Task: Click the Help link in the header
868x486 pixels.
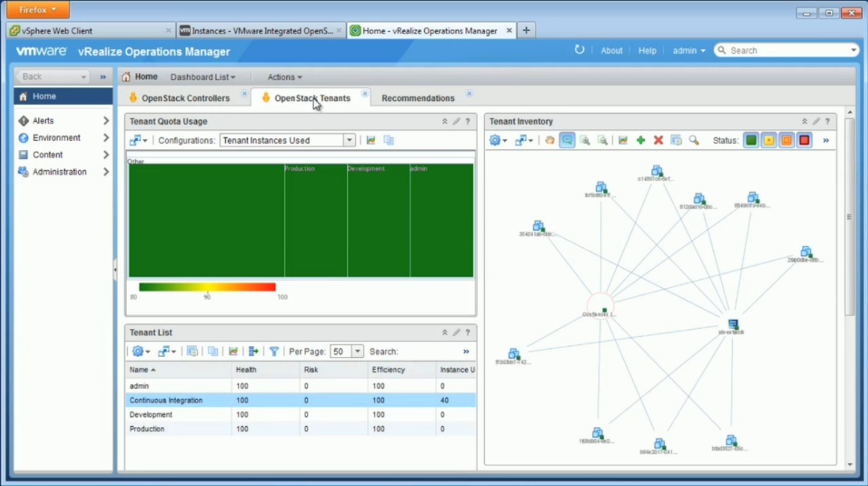Action: (x=647, y=51)
